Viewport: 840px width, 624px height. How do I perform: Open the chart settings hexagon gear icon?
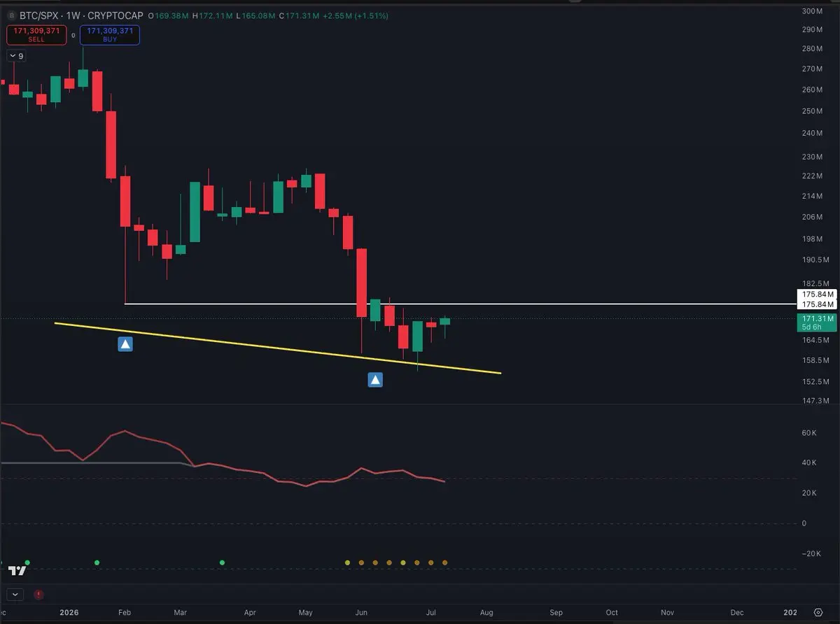pos(818,612)
